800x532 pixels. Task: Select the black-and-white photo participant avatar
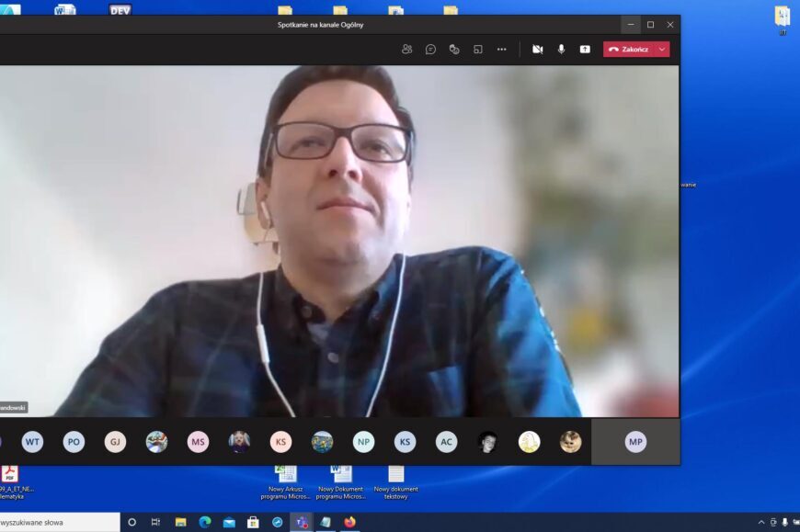pos(487,442)
